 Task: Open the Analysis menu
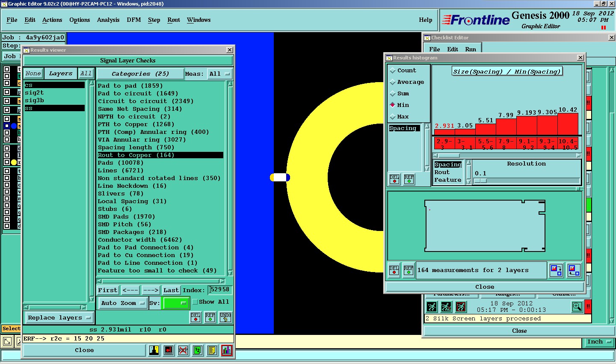[x=108, y=20]
